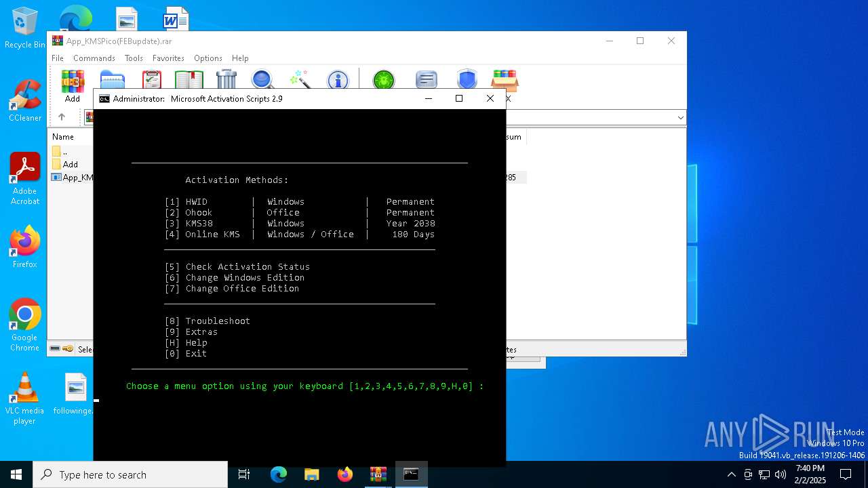This screenshot has height=488, width=868.
Task: Click '[8] Troubleshoot' menu text
Action: 208,321
